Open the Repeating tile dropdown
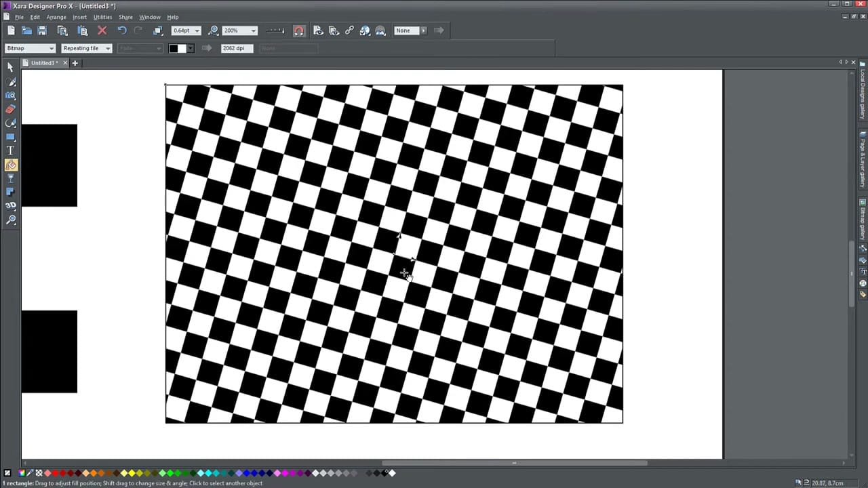This screenshot has width=868, height=488. click(x=107, y=48)
